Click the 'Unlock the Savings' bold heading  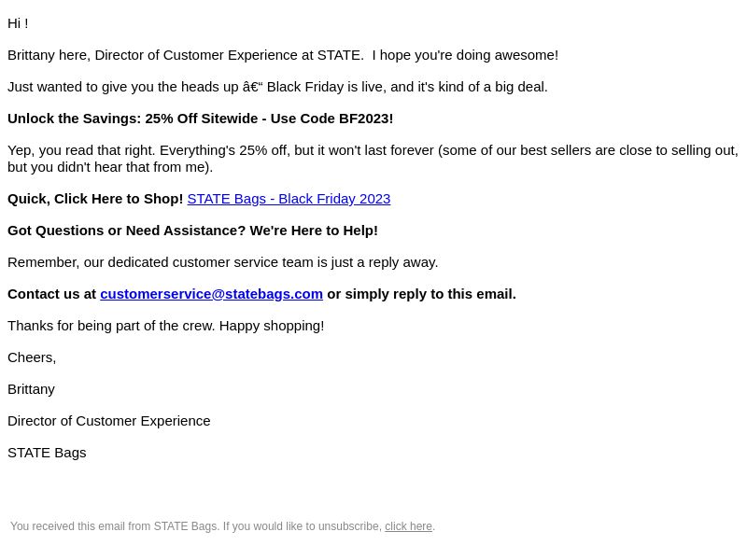coord(201,119)
